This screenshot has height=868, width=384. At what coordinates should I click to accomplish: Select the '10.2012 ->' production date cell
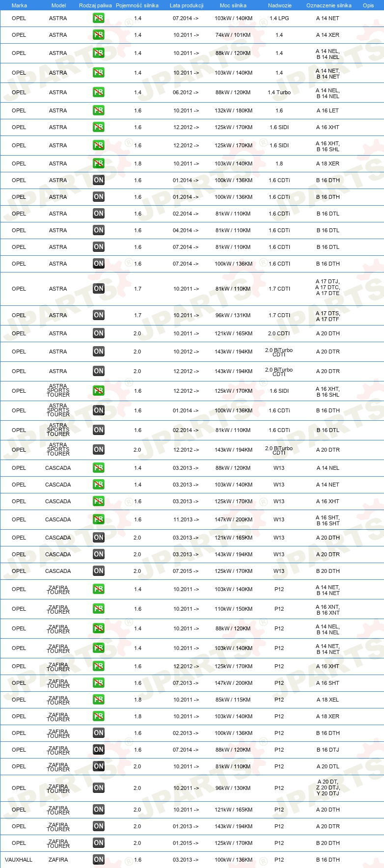(x=186, y=352)
